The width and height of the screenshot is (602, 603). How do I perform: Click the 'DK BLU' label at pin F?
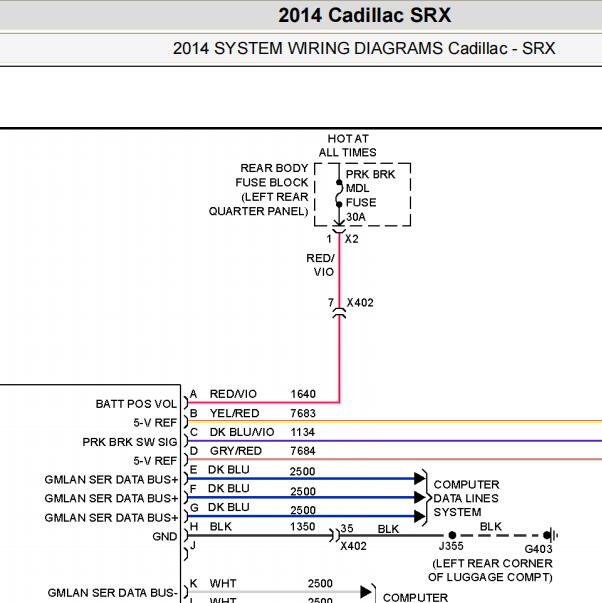click(x=229, y=488)
